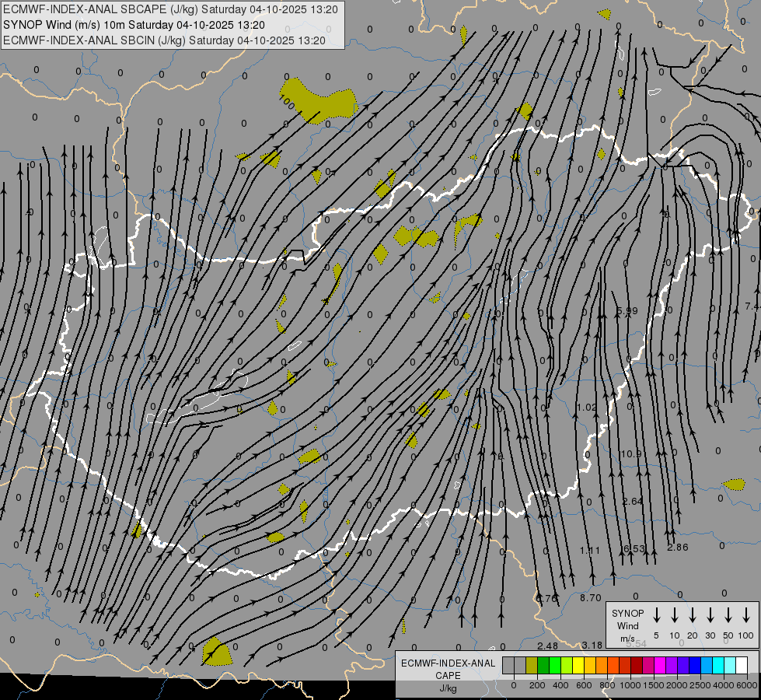Click the olive CAPE patch at bottom of map
761x700 pixels.
click(216, 653)
